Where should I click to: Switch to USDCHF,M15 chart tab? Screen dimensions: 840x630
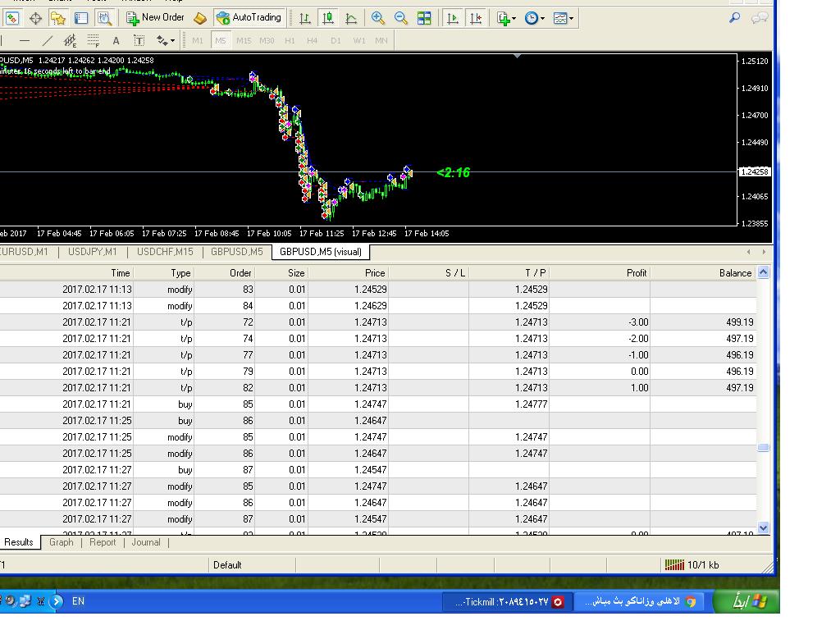(x=165, y=252)
